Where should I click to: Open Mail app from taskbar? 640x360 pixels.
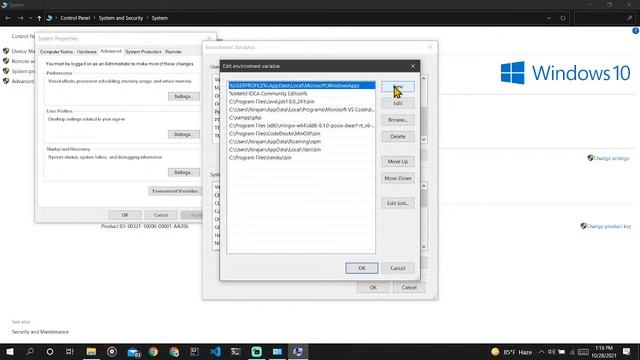click(133, 352)
